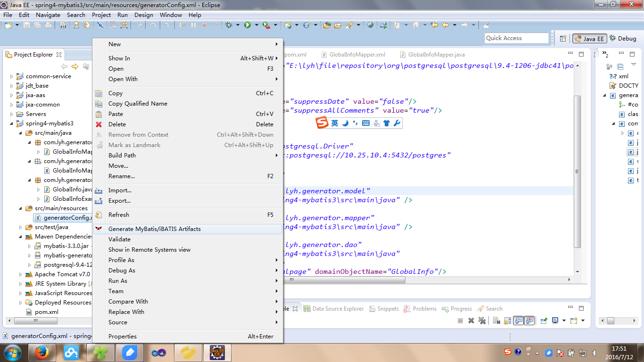Screen dimensions: 644x362
Task: Click the Sogou wrench settings icon
Action: tap(397, 123)
